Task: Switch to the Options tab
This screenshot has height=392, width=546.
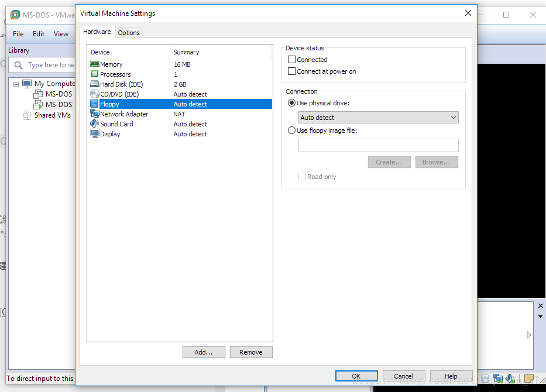Action: click(129, 33)
